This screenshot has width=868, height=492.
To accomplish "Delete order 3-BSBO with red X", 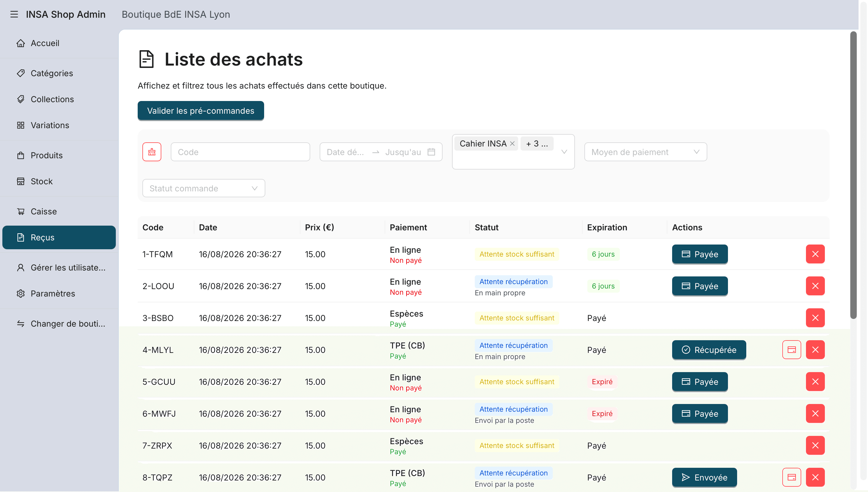I will click(815, 318).
